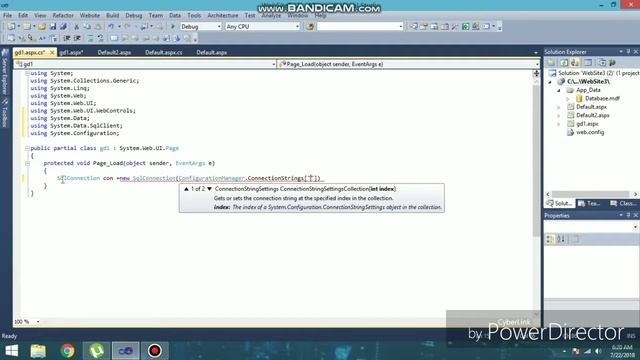Image resolution: width=640 pixels, height=360 pixels.
Task: Collapse the using directives region in code
Action: [27, 73]
